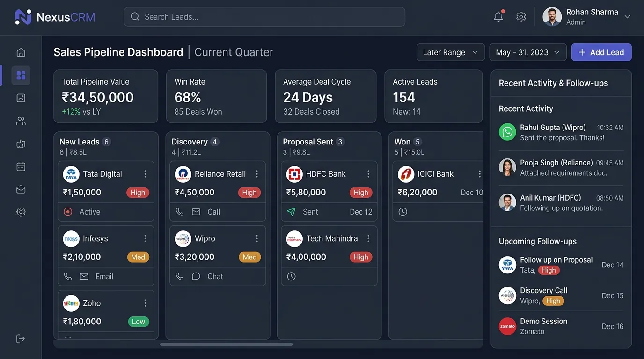
Task: Click clock icon on ICICI Bank card
Action: point(402,212)
